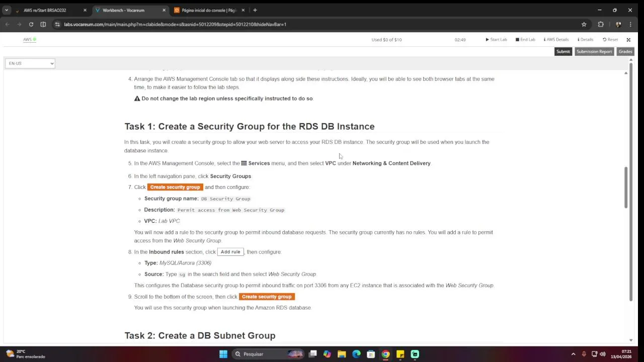Open the EN-US language dropdown
The image size is (644, 362).
click(x=30, y=63)
